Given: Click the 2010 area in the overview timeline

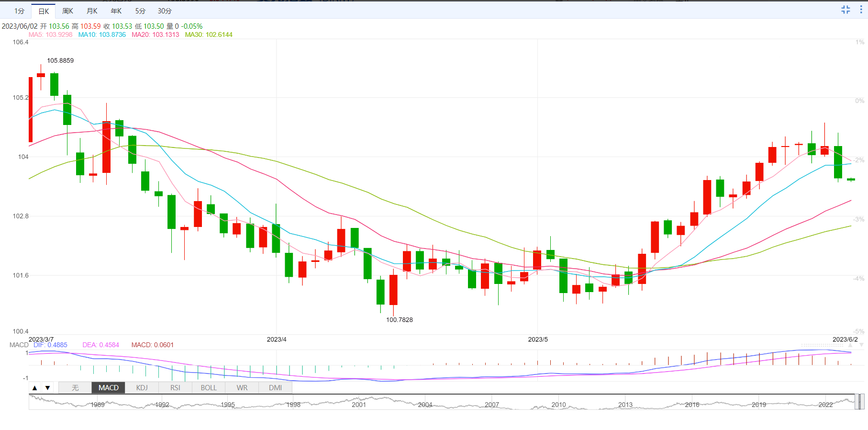Looking at the screenshot, I should [x=558, y=405].
